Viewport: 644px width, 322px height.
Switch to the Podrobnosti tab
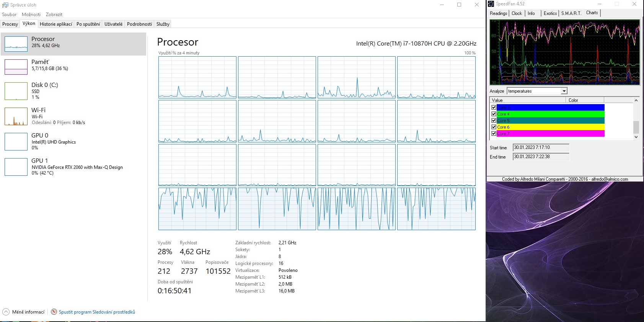coord(139,24)
